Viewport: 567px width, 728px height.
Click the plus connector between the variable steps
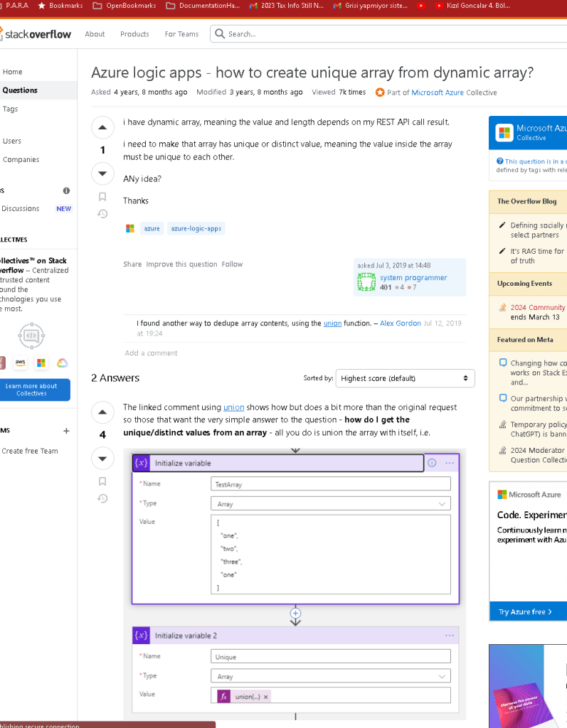(295, 613)
